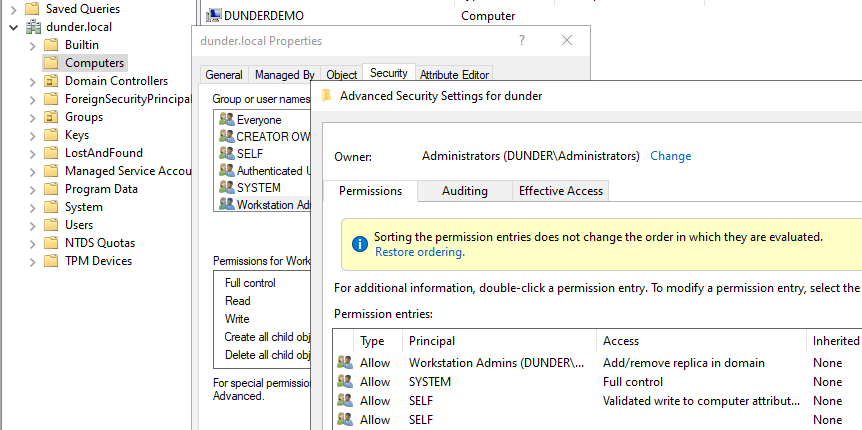This screenshot has height=430, width=862.
Task: Click the Program Data folder icon
Action: pos(51,189)
